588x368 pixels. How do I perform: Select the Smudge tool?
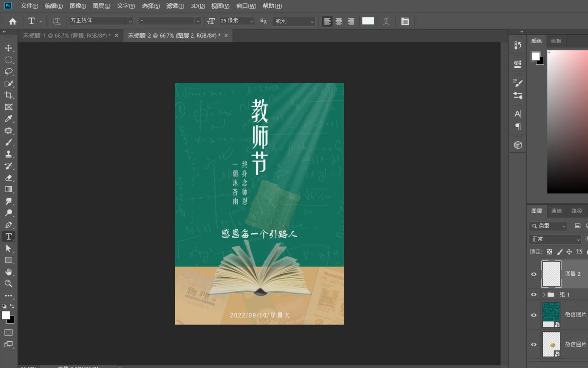8,201
